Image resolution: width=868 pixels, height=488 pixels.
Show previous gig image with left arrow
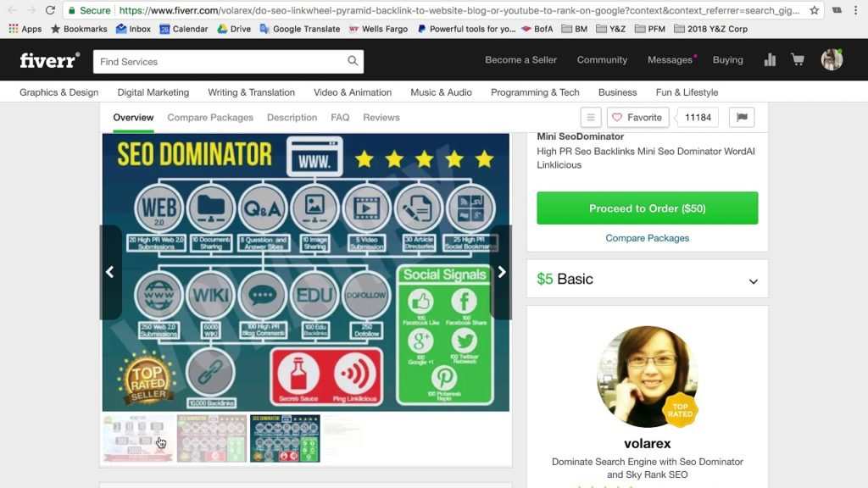click(110, 272)
